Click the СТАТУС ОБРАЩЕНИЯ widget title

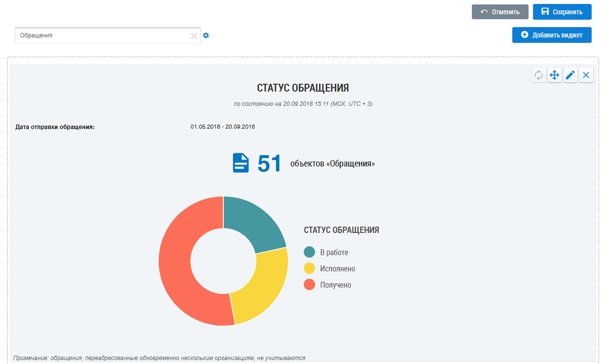tap(303, 88)
